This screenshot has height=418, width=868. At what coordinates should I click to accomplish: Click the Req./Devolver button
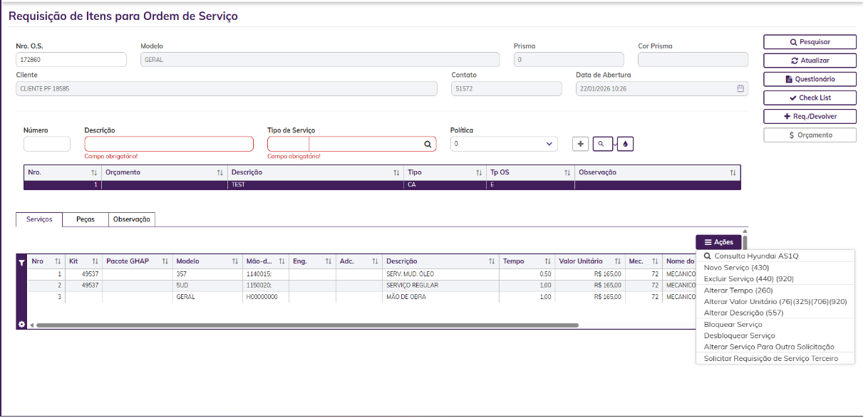tap(810, 116)
